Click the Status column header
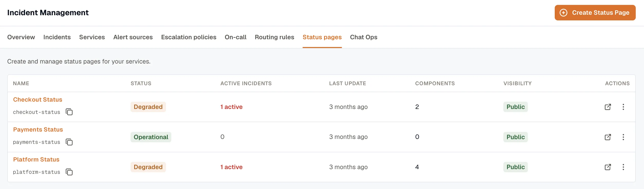This screenshot has width=644, height=189. click(x=141, y=83)
